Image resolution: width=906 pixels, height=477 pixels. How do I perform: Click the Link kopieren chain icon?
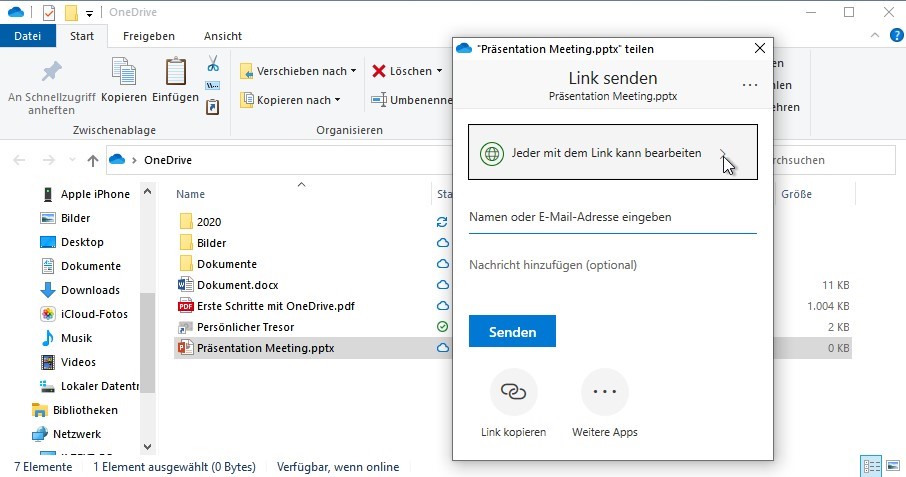(513, 392)
